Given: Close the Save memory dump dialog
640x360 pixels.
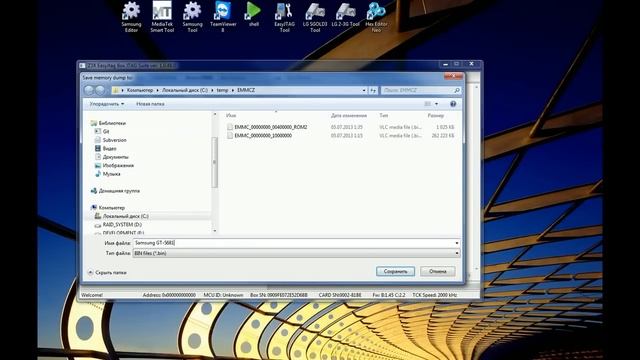Looking at the screenshot, I should pyautogui.click(x=453, y=76).
